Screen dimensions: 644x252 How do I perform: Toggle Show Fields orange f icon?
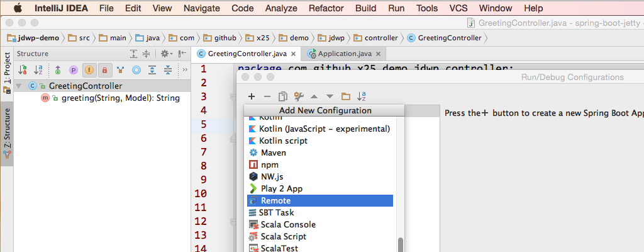coord(89,71)
